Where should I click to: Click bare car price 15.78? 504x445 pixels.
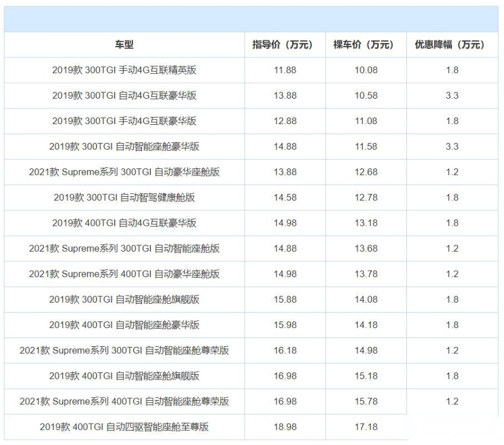point(366,401)
